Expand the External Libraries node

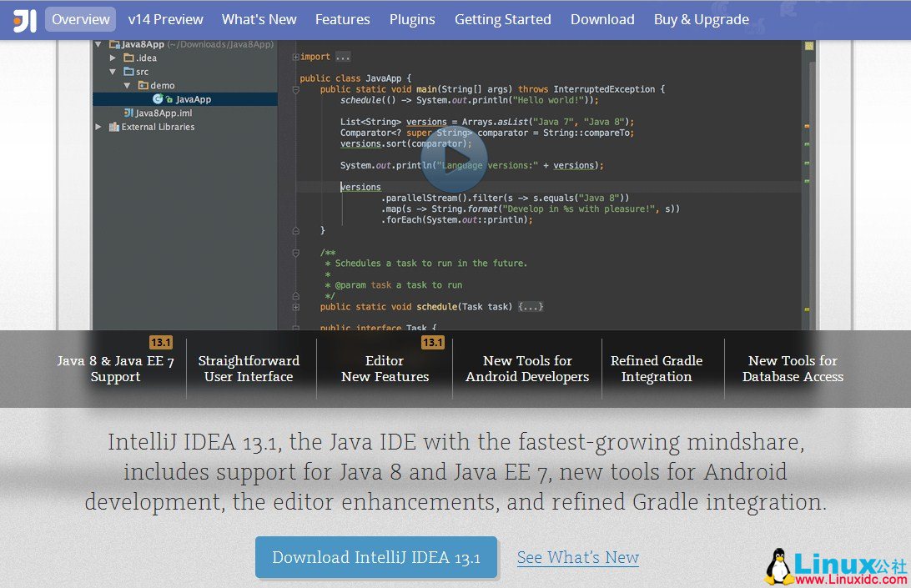(x=98, y=126)
